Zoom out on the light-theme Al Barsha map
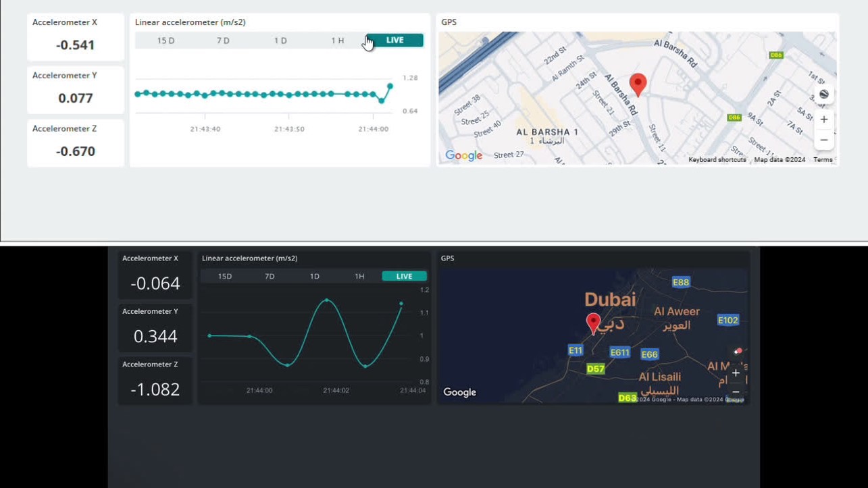The image size is (868, 488). pos(823,140)
